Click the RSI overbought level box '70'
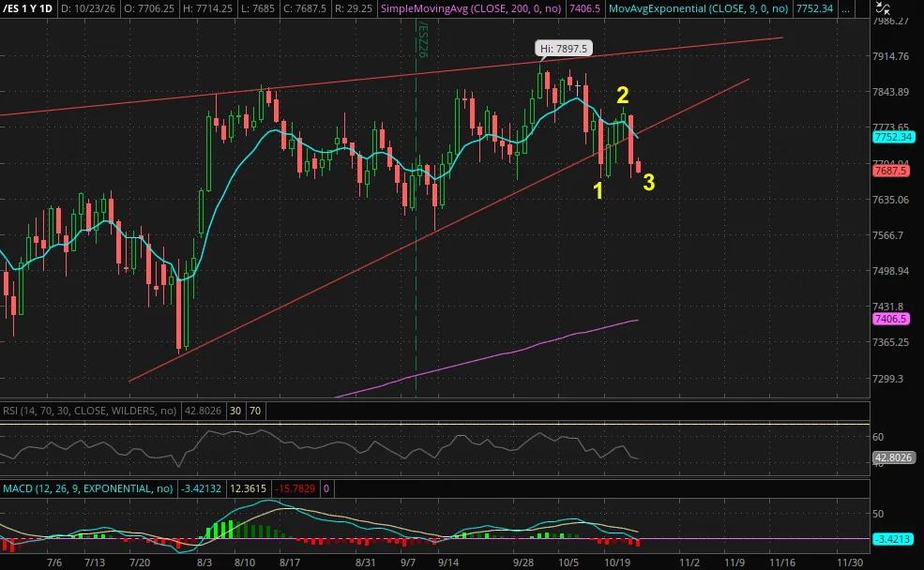Screen dimensions: 924x570 255,411
